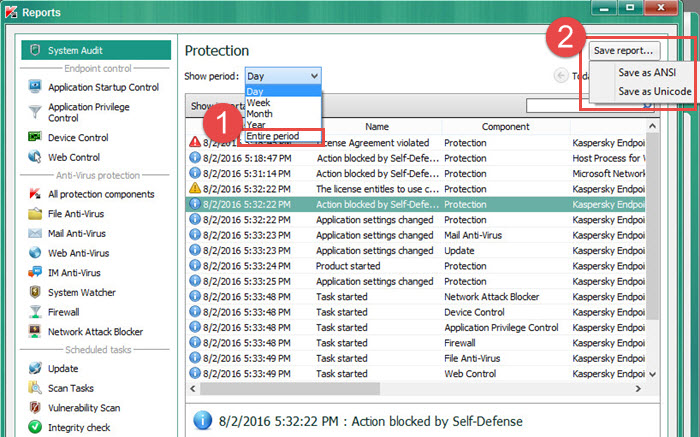
Task: Click the Web Anti-Virus globe icon
Action: 35,253
